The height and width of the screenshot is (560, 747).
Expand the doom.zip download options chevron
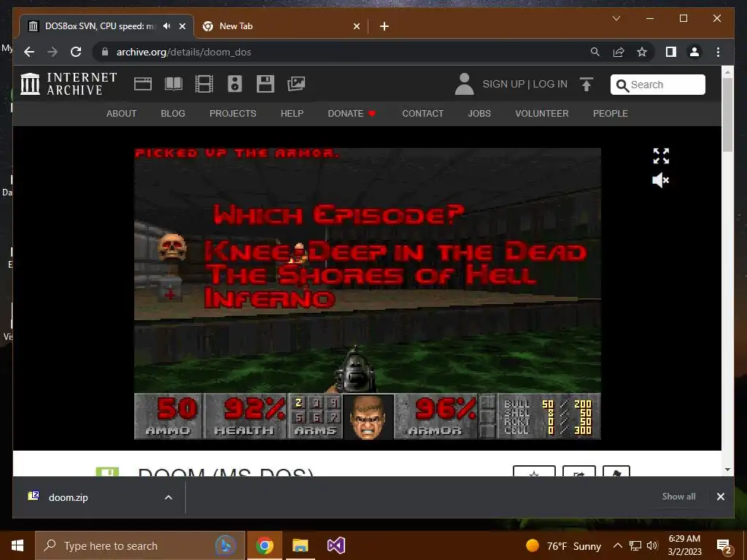(x=169, y=497)
